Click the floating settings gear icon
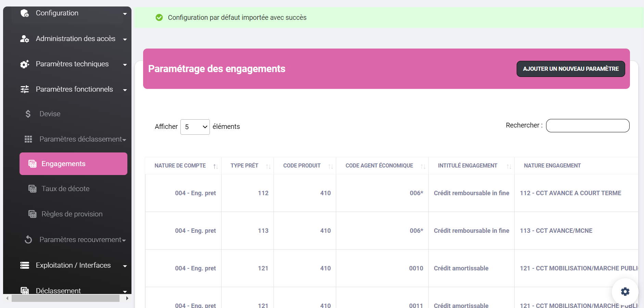The height and width of the screenshot is (308, 644). pos(625,292)
